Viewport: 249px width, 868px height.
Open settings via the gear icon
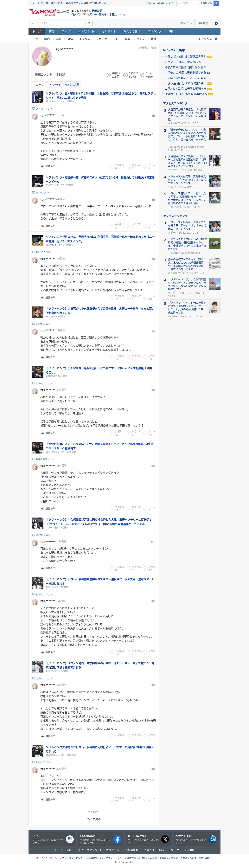[216, 24]
